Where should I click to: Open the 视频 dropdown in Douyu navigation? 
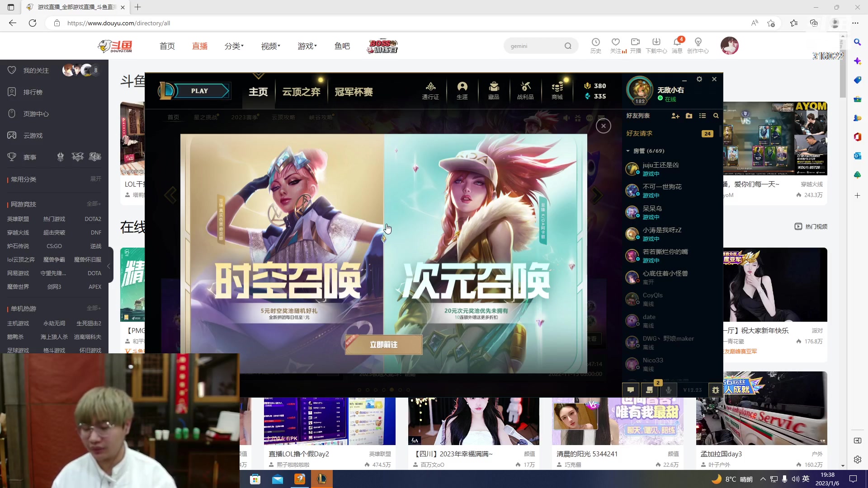[270, 46]
